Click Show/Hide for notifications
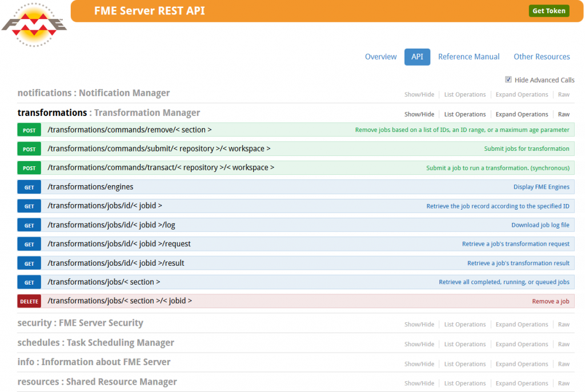585x392 pixels. 419,94
